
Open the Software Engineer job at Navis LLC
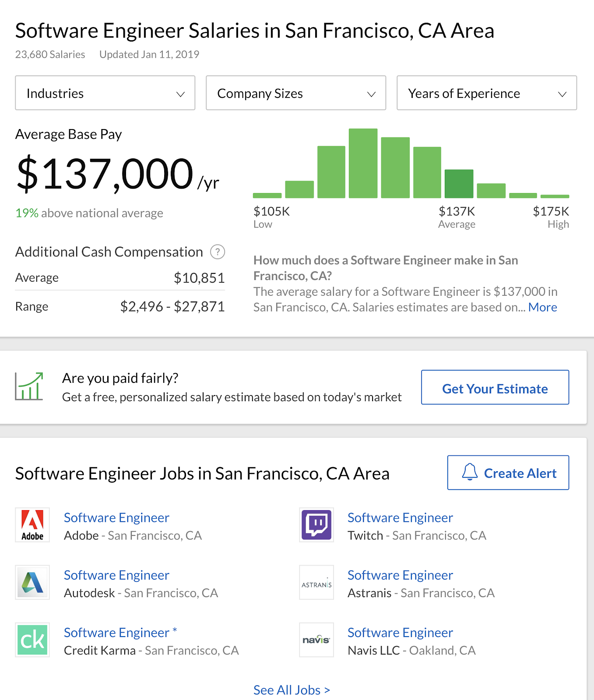point(400,633)
